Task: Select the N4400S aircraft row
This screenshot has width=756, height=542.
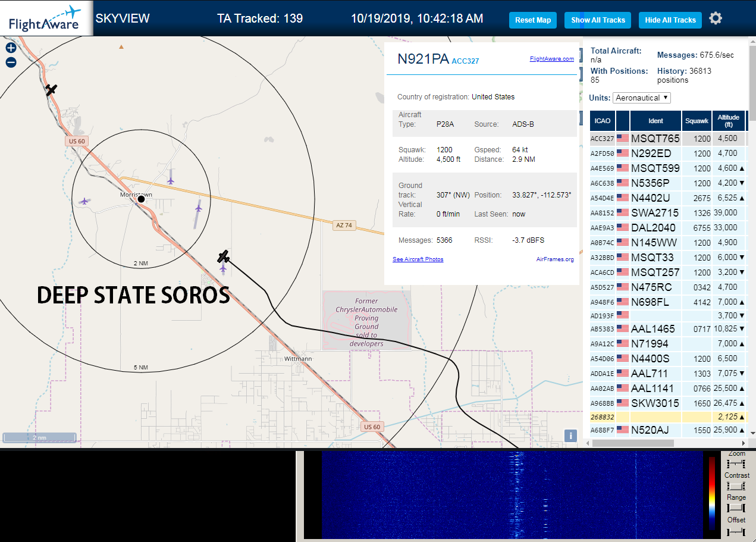Action: click(667, 359)
